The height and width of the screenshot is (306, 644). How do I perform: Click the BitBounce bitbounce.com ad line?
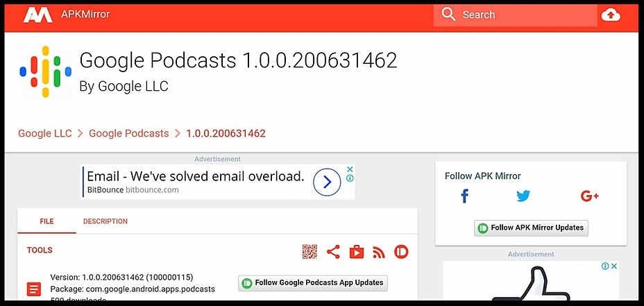[133, 189]
